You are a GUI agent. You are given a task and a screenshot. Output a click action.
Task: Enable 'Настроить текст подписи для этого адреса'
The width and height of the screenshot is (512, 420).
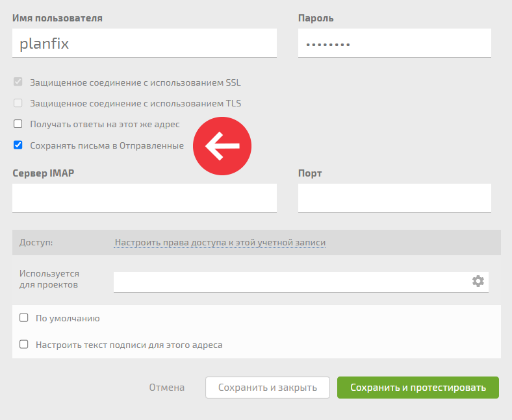pos(24,345)
